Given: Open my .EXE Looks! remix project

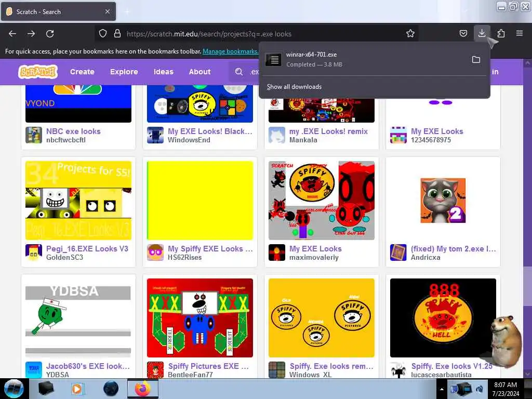Looking at the screenshot, I should [x=328, y=131].
